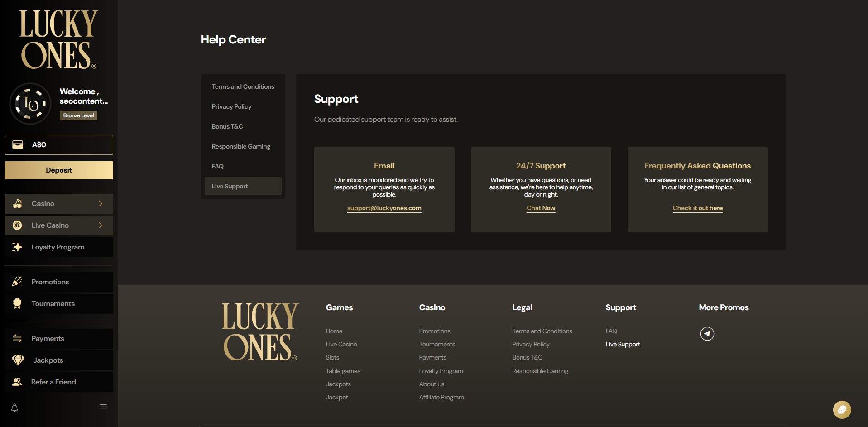868x427 pixels.
Task: Open the Telegram icon under More Promos
Action: tap(707, 334)
